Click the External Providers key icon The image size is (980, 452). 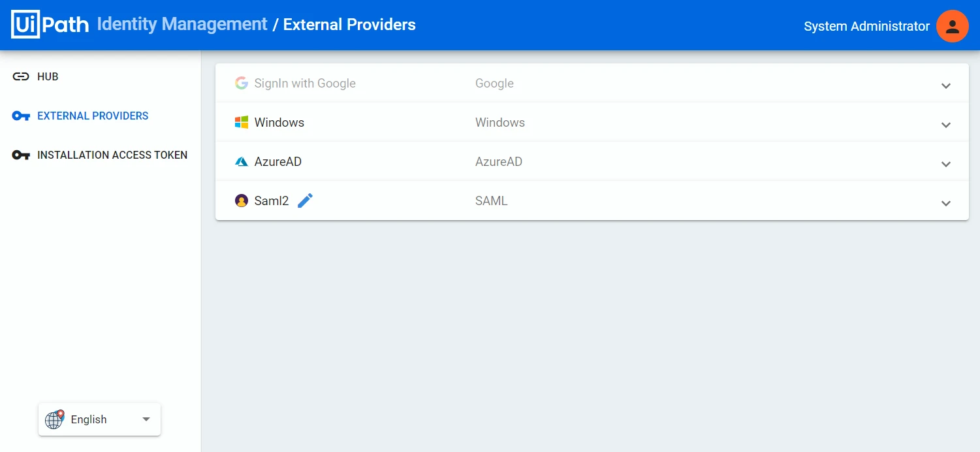[21, 116]
